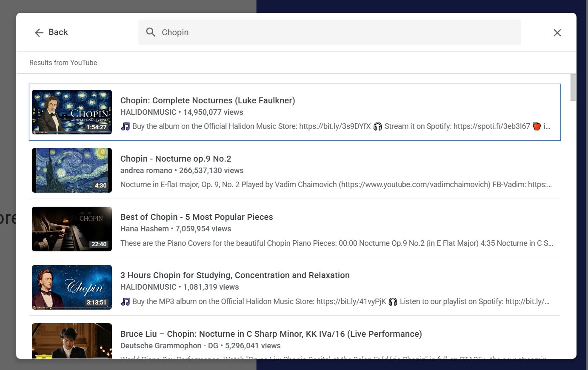The image size is (588, 370).
Task: Select the 3:13:51 Chopin portrait thumbnail
Action: [72, 287]
